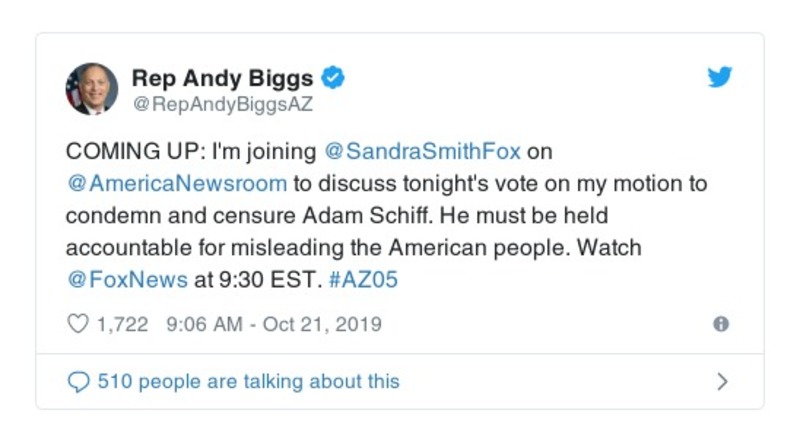Click the Twitter bird logo
The image size is (800, 445).
point(720,78)
